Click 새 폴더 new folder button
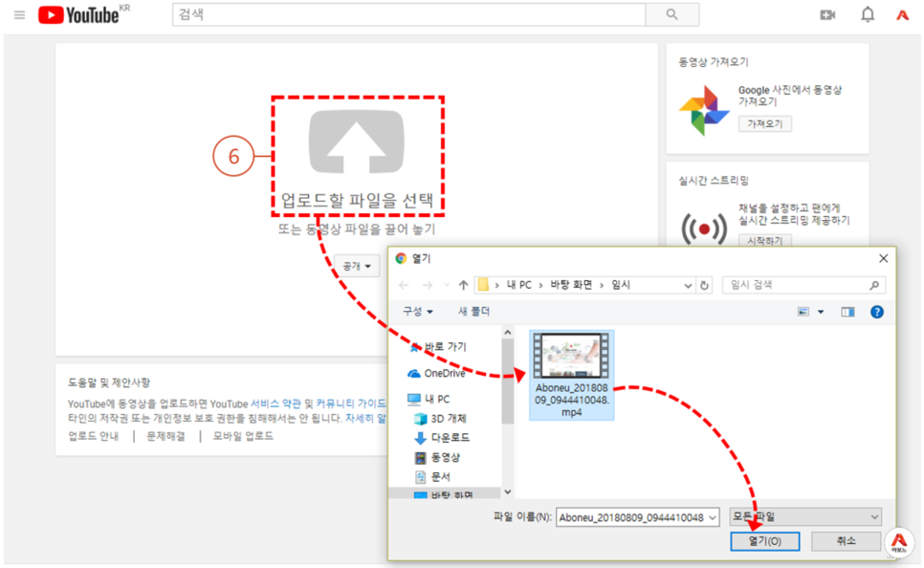 (x=473, y=312)
